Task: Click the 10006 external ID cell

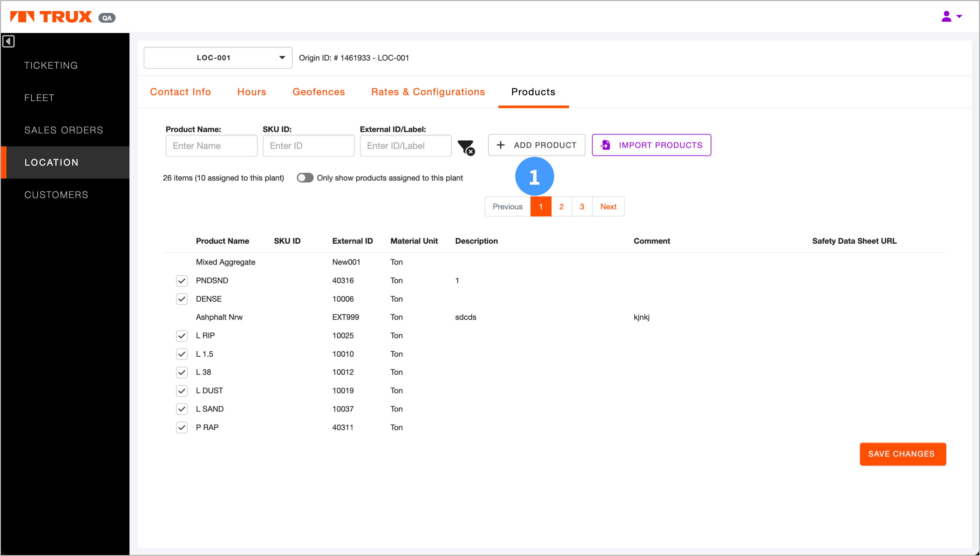Action: (343, 299)
